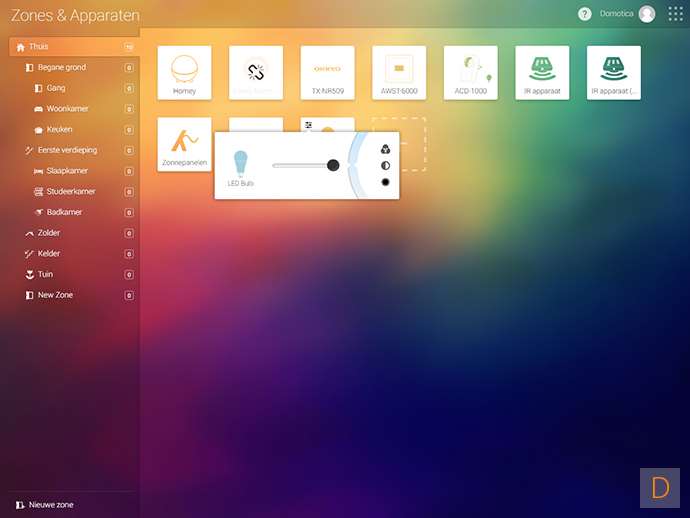Click the desk icon for Studeerkamer
The image size is (690, 518).
(39, 191)
